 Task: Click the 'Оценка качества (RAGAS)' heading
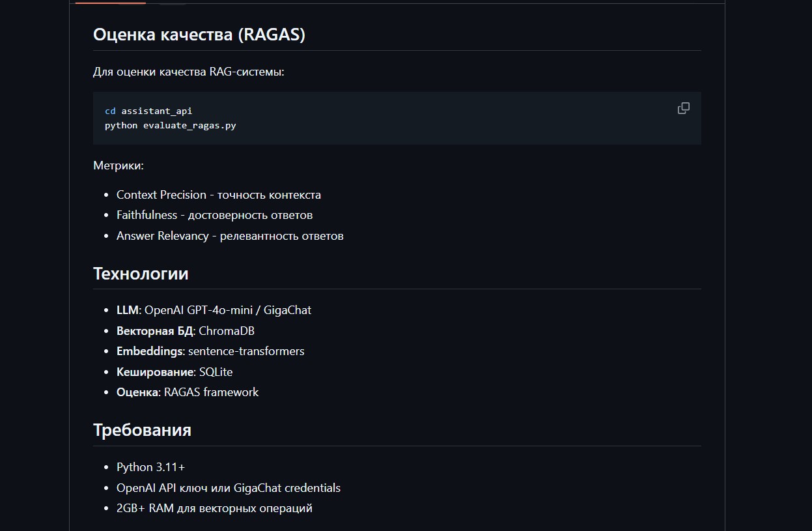(199, 35)
